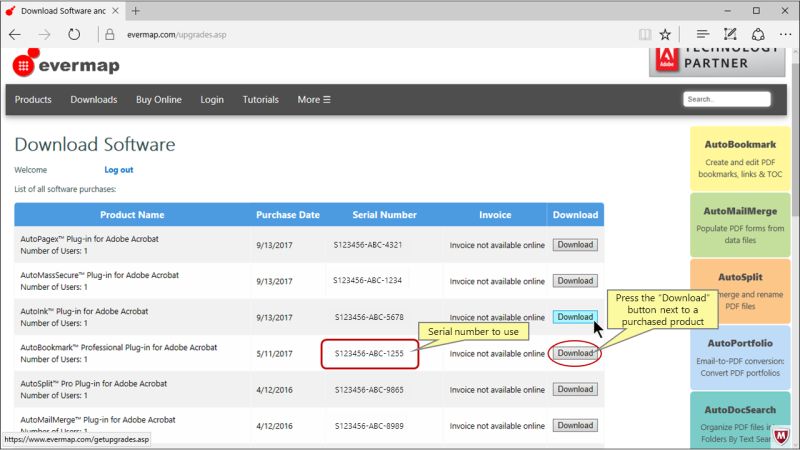Open the Downloads menu item
Image resolution: width=800 pixels, height=450 pixels.
[94, 99]
